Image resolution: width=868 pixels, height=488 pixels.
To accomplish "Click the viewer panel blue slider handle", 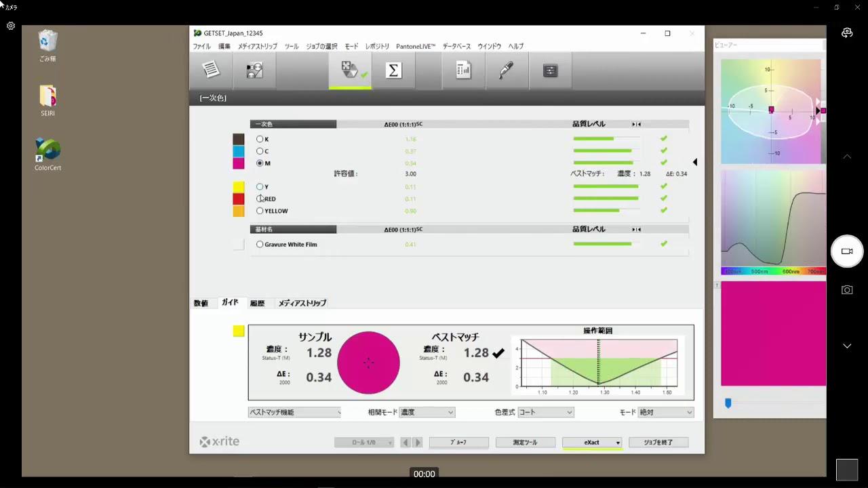I will coord(728,403).
